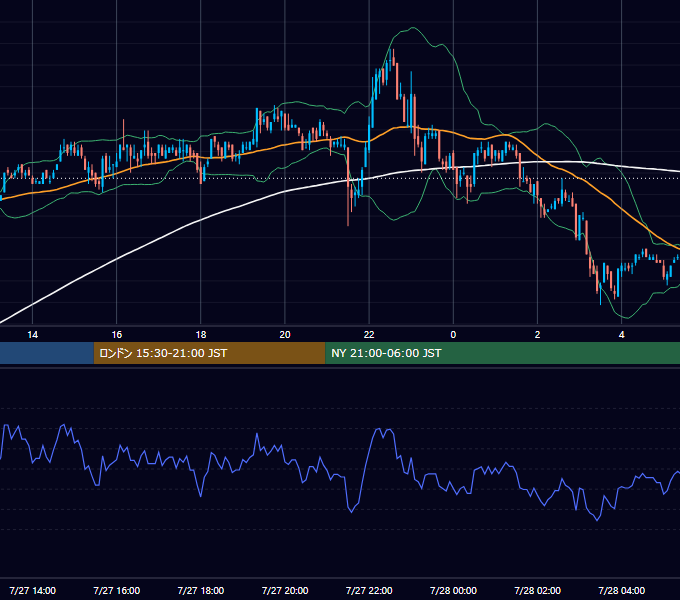The width and height of the screenshot is (680, 600).
Task: Click the 7/28 00:00 date label
Action: [x=453, y=590]
